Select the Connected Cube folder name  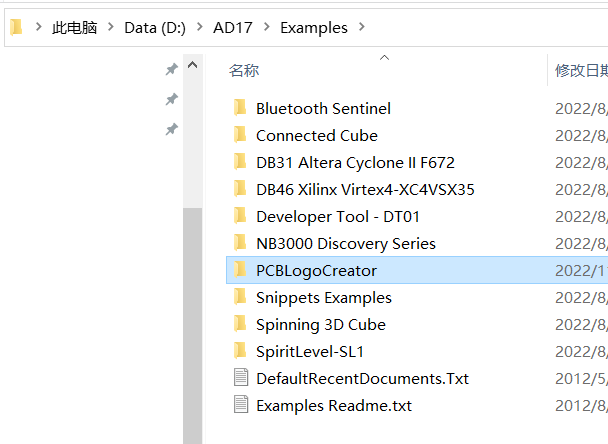317,136
